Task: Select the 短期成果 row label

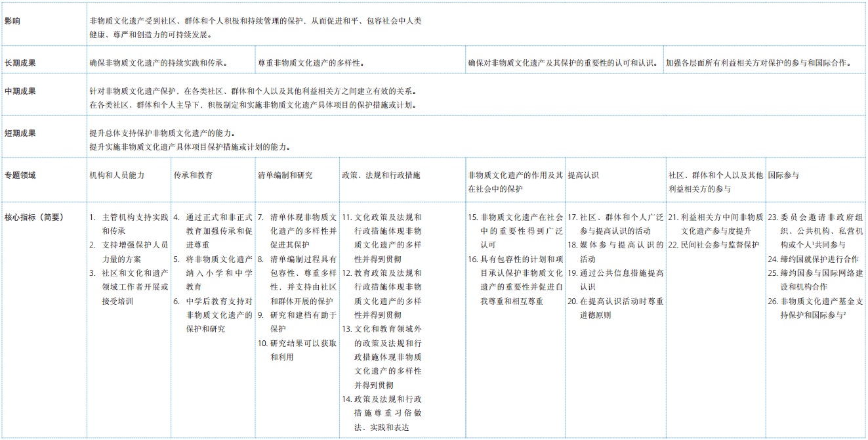Action: (20, 133)
